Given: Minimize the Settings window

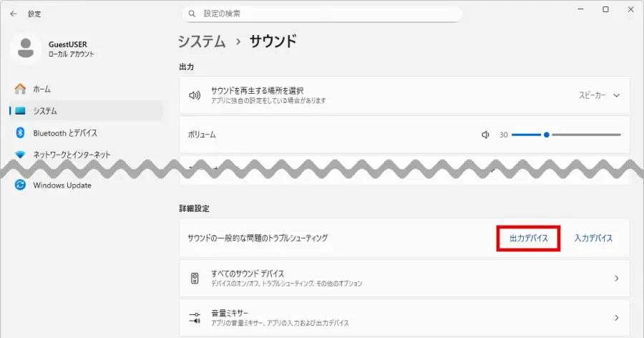Looking at the screenshot, I should (581, 9).
